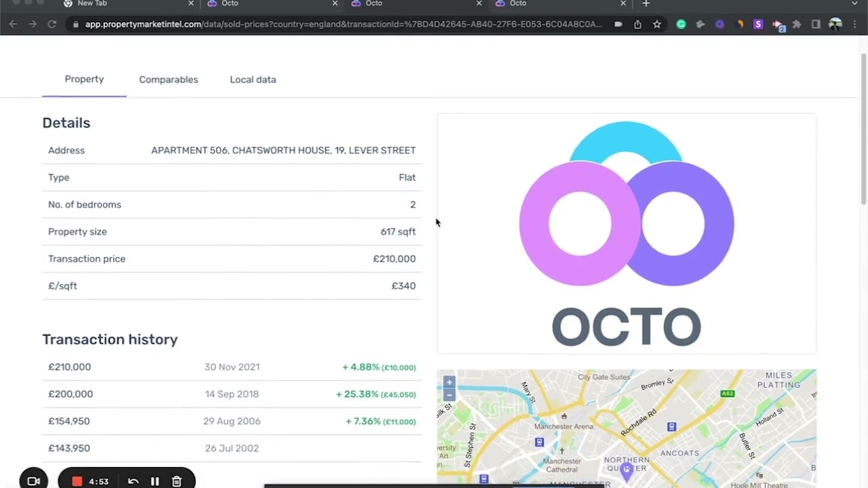Click the Flat property type value
This screenshot has width=868, height=488.
pyautogui.click(x=407, y=178)
